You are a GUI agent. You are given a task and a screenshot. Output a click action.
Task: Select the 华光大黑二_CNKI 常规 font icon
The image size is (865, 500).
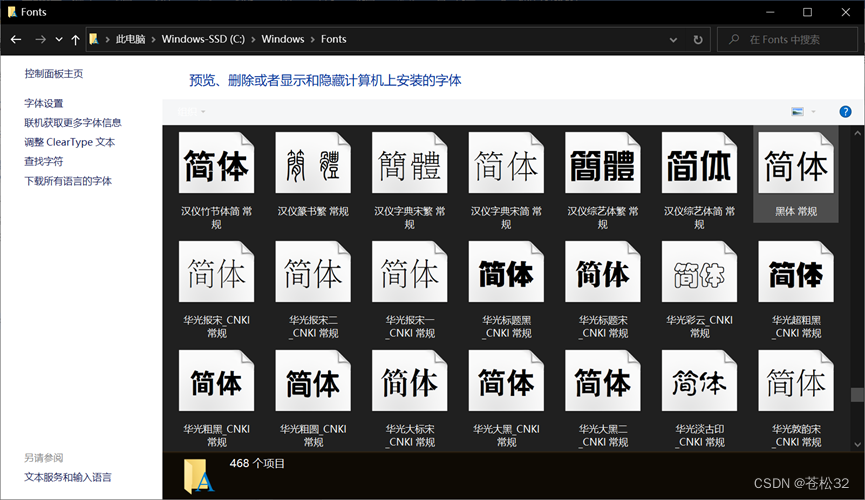[602, 380]
